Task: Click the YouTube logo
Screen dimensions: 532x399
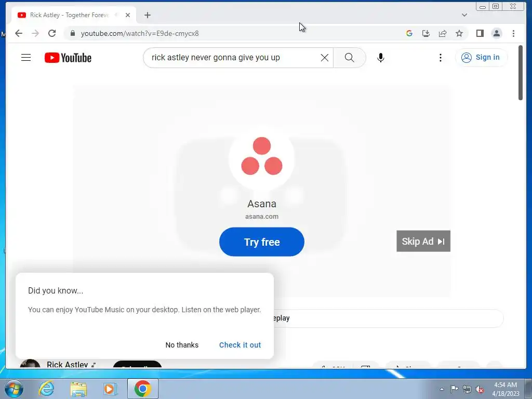Action: coord(68,58)
